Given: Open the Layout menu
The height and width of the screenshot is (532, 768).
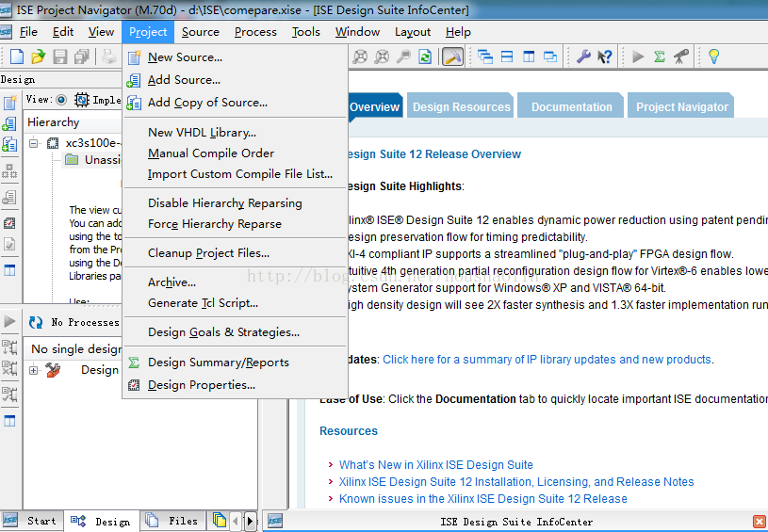Looking at the screenshot, I should point(413,32).
